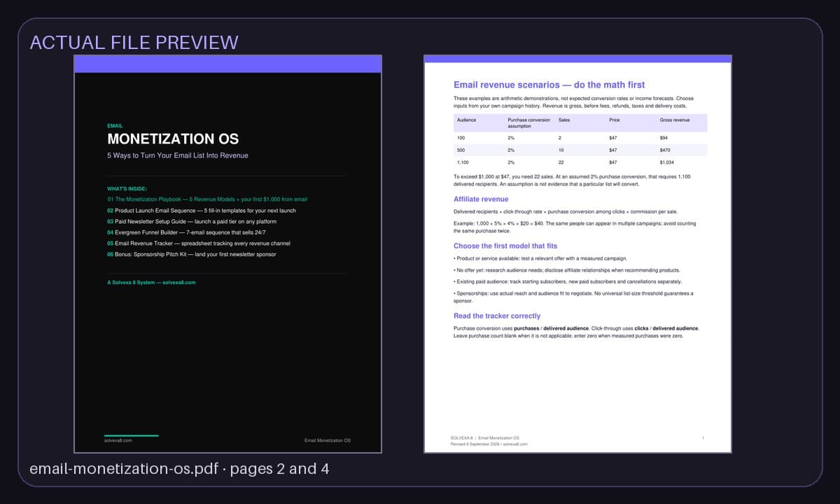
Task: Click the "Sales" table column header
Action: click(564, 120)
